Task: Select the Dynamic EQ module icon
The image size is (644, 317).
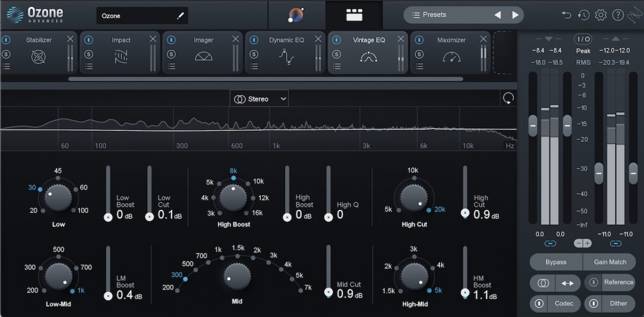Action: pyautogui.click(x=287, y=56)
